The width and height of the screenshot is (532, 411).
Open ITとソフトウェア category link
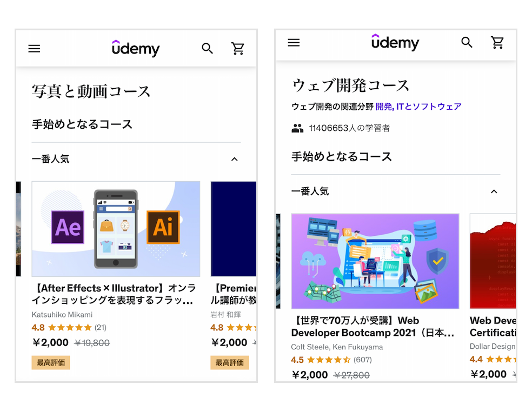point(429,107)
